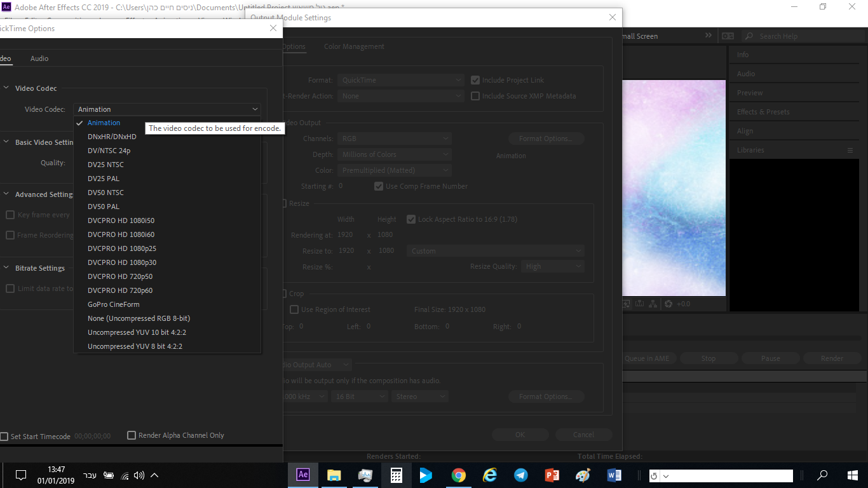Open the Resize to Custom dropdown
The image size is (868, 488).
495,250
